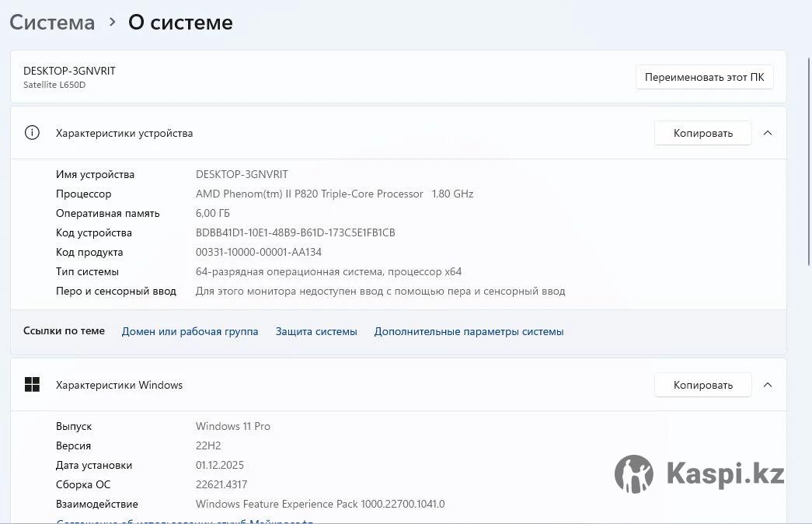Open the Microsoft services agreement link at the bottom
This screenshot has width=812, height=524.
coord(185,521)
